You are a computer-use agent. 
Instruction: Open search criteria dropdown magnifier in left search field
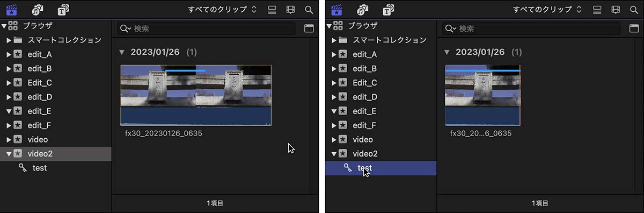(x=126, y=29)
